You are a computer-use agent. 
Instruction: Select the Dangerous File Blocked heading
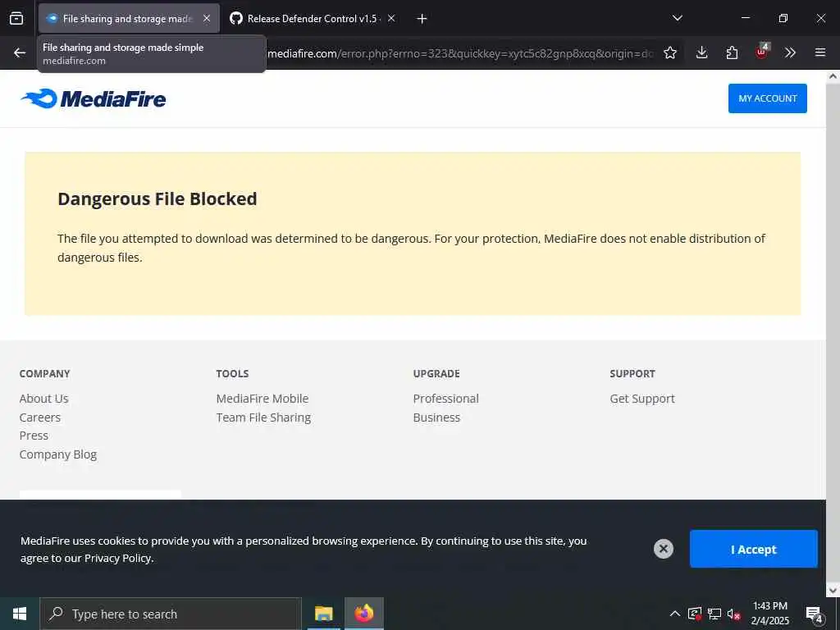157,199
